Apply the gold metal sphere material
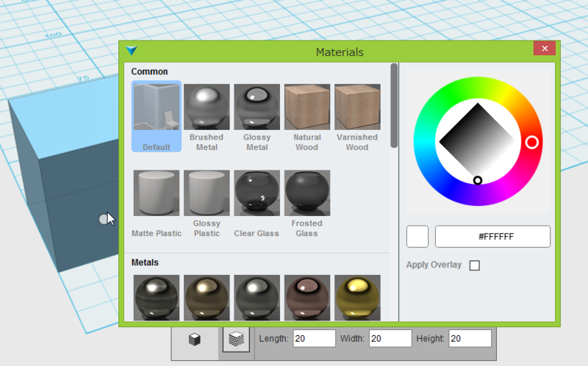Viewport: 588px width, 366px height. pos(357,298)
